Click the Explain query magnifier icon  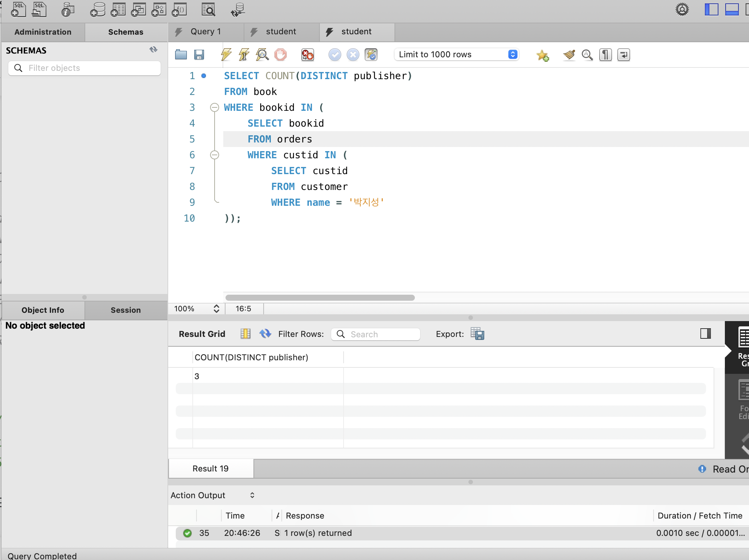[x=262, y=55]
